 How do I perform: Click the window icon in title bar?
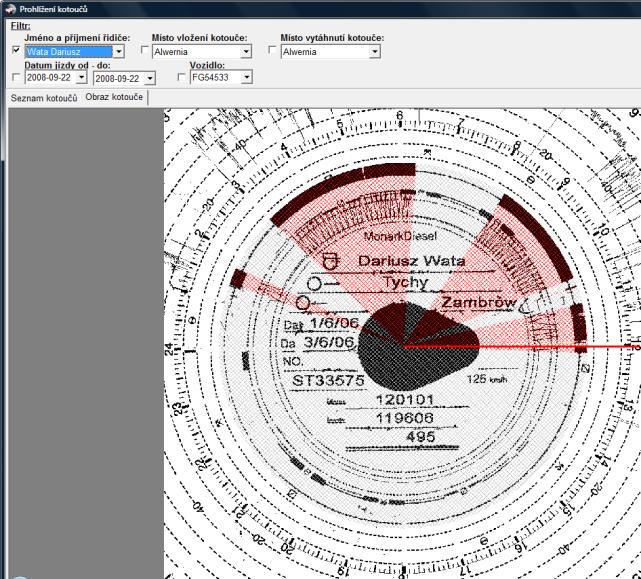(x=10, y=9)
